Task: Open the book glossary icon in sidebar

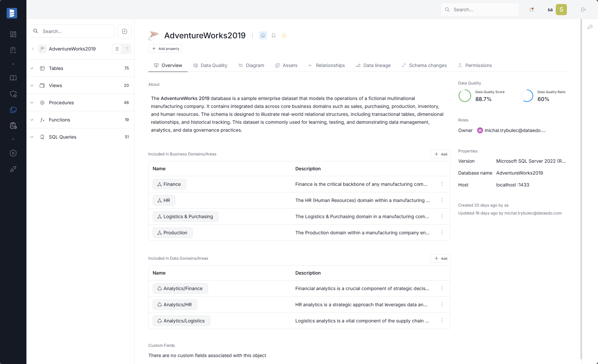Action: pyautogui.click(x=13, y=78)
